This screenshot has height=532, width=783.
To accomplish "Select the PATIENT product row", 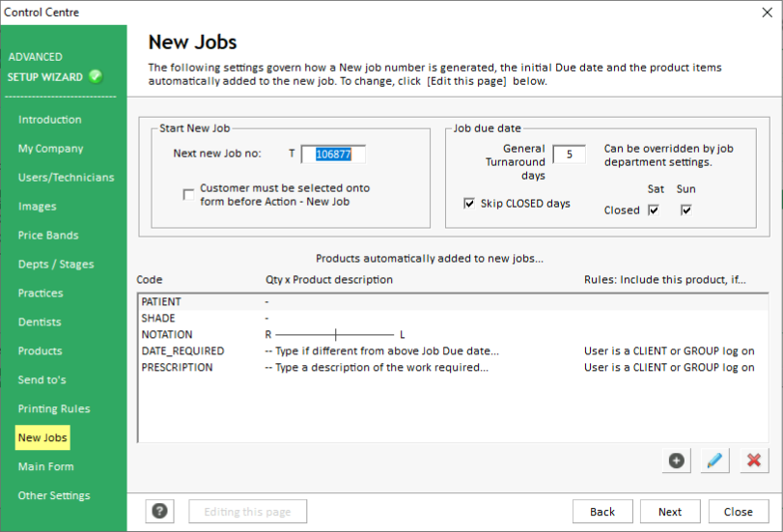I will click(453, 301).
